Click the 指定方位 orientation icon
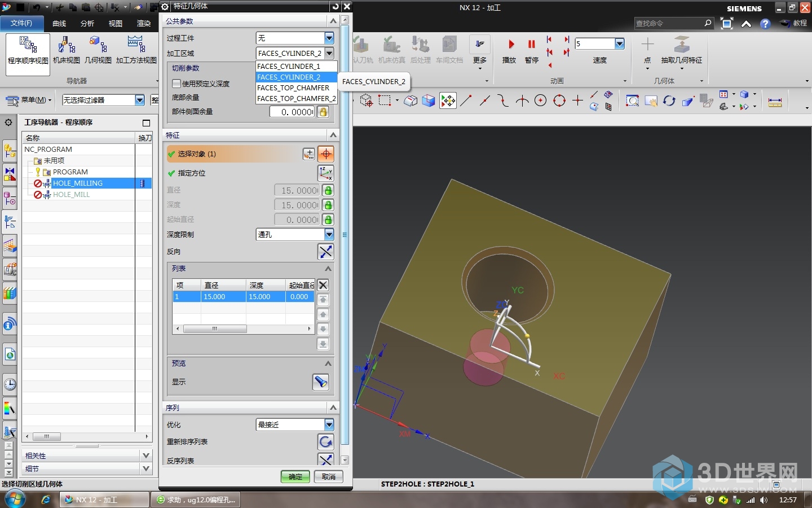This screenshot has width=812, height=508. 326,173
